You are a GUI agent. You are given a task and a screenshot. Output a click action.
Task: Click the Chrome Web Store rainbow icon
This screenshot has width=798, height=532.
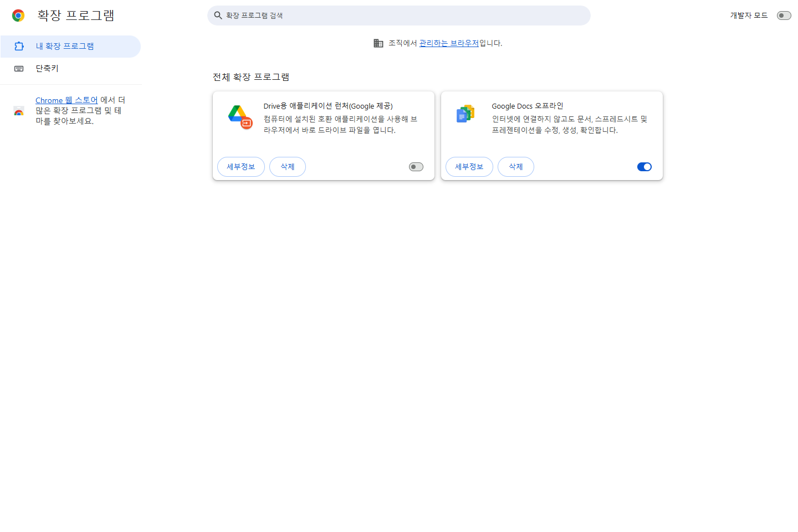point(19,111)
